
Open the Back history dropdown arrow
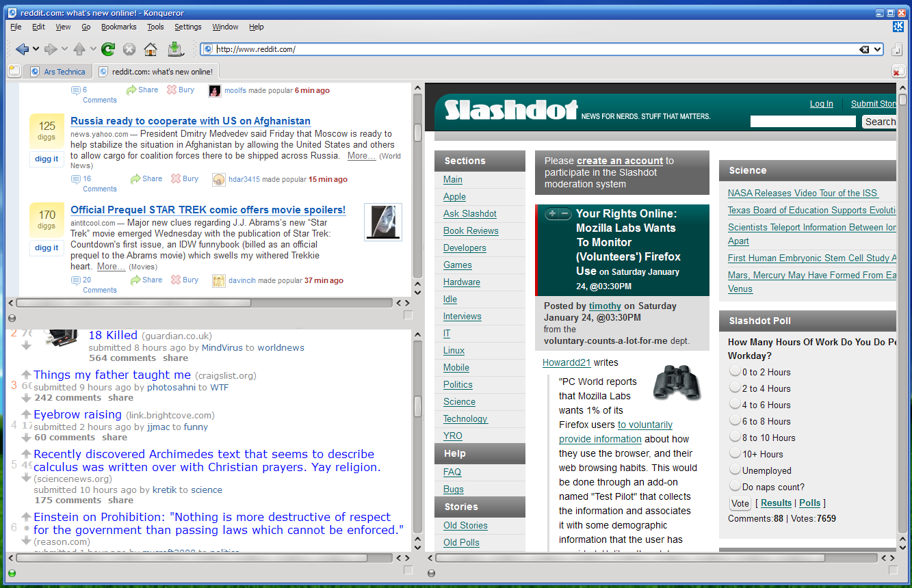pyautogui.click(x=36, y=49)
